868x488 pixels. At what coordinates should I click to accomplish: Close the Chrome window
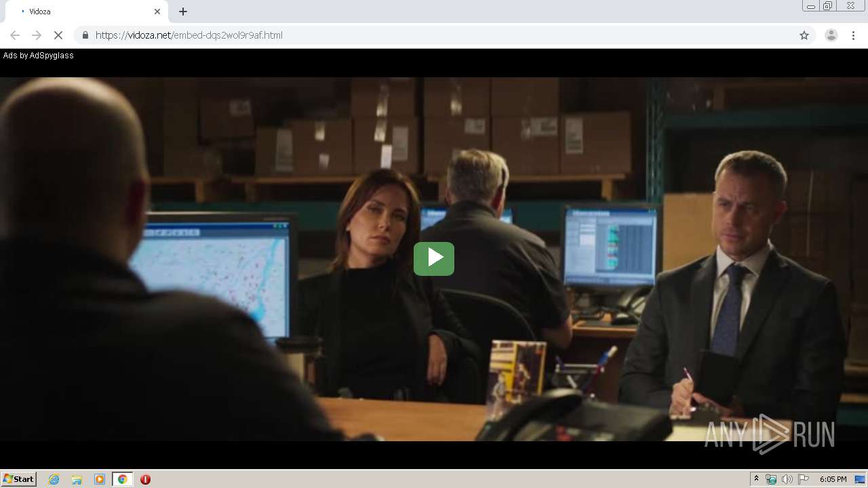pyautogui.click(x=850, y=6)
